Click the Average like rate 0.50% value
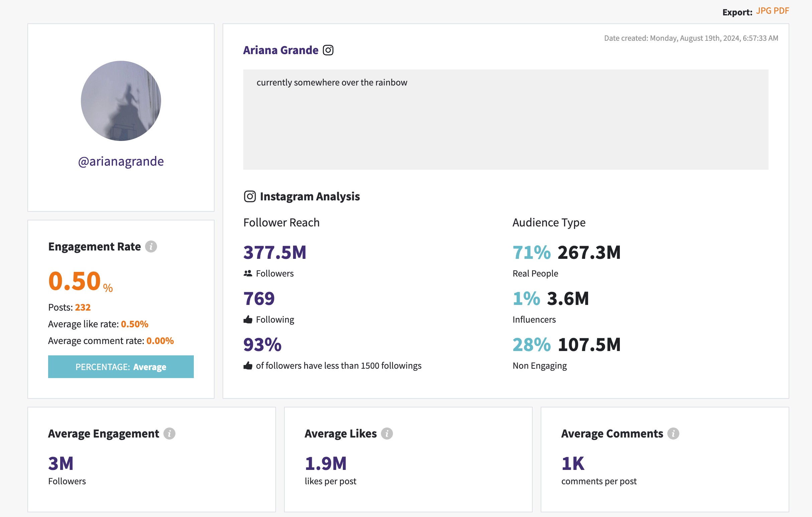The image size is (812, 517). 135,324
